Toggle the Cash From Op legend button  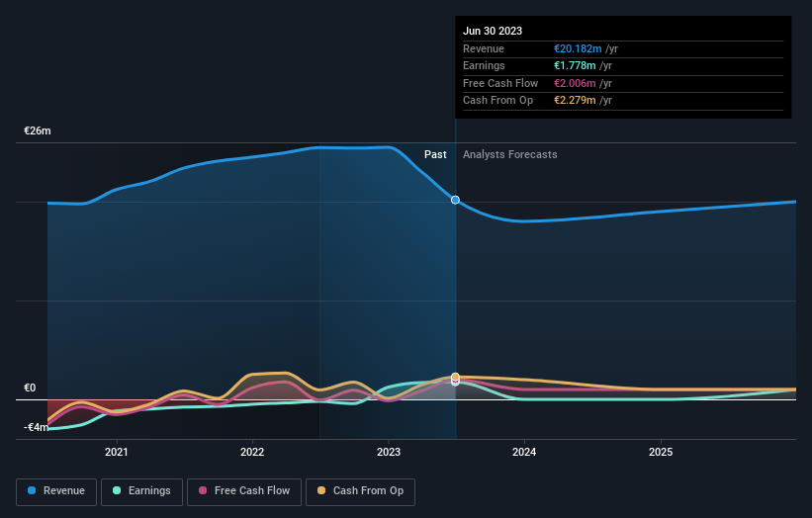click(360, 491)
